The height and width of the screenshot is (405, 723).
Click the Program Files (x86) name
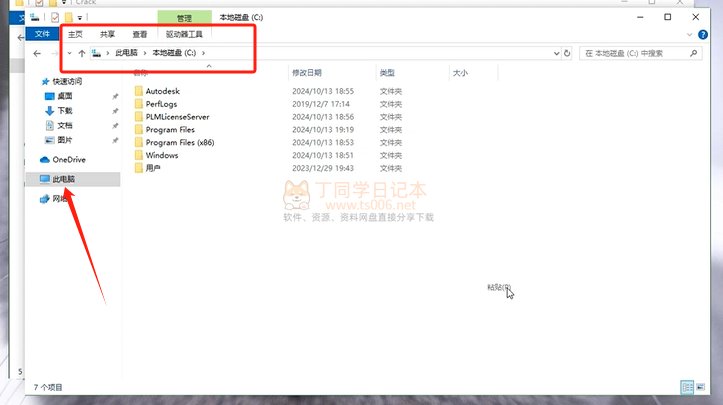(180, 143)
